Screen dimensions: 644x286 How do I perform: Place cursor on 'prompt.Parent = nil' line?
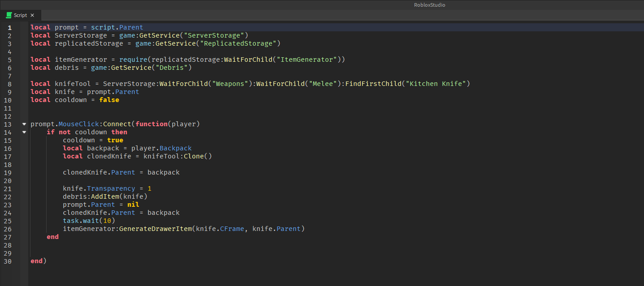(x=101, y=205)
